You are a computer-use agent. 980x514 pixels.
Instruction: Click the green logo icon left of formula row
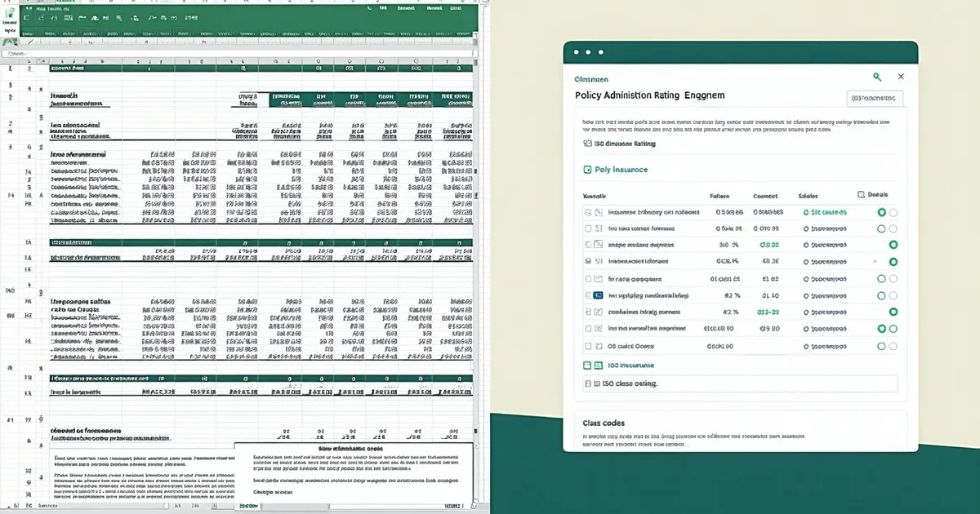pos(11,42)
